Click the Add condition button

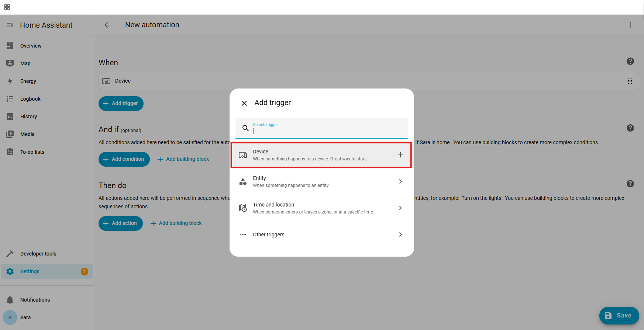(124, 159)
